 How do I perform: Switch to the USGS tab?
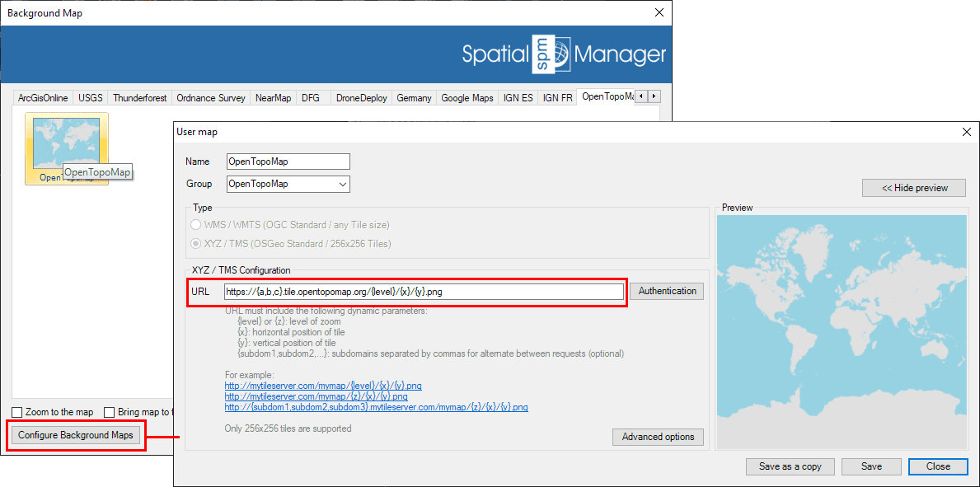coord(90,98)
